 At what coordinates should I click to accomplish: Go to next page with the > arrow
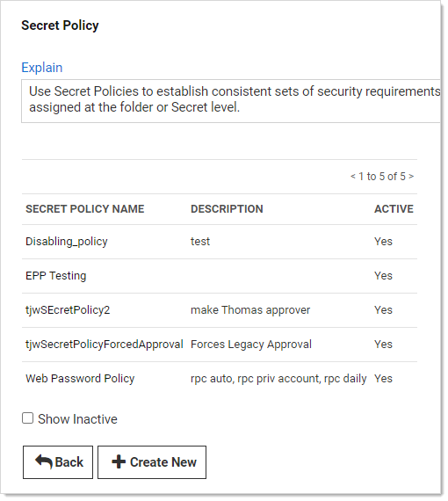tap(411, 177)
